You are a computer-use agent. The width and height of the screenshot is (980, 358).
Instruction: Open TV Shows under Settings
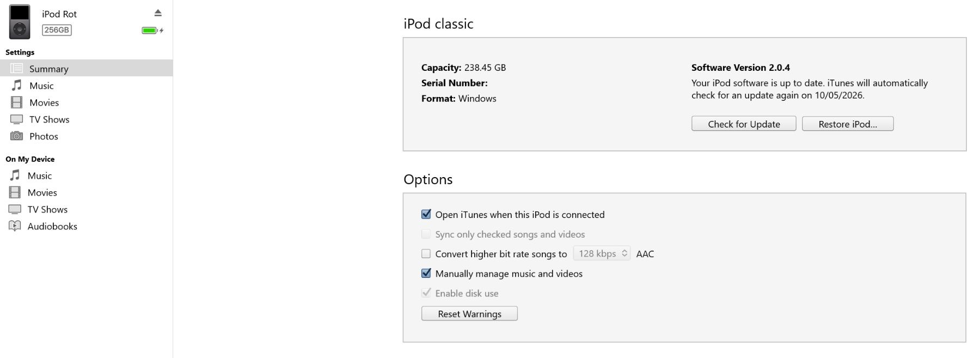pyautogui.click(x=87, y=119)
